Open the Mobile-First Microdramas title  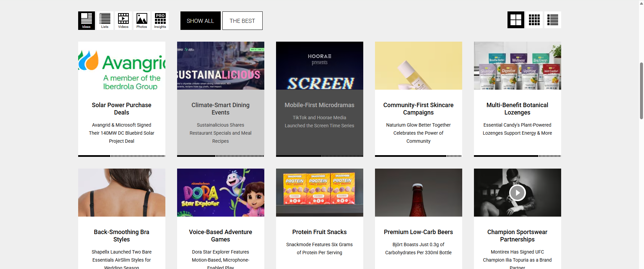click(320, 105)
